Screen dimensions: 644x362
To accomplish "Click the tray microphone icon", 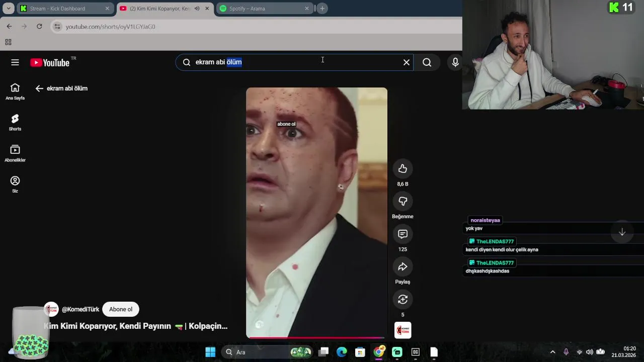I will click(566, 352).
